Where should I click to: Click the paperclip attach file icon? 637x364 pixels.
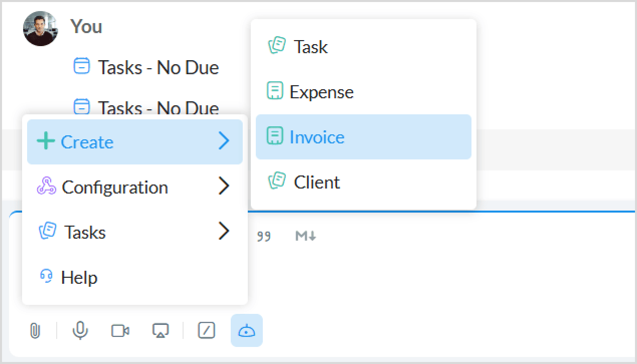35,331
